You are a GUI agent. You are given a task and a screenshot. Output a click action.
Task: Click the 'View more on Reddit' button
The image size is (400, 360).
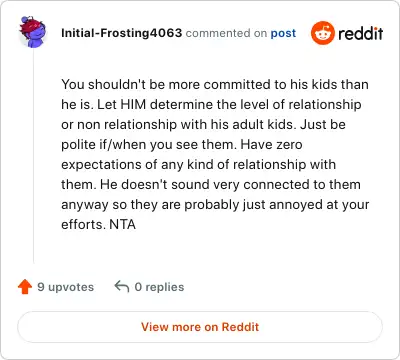pos(200,327)
